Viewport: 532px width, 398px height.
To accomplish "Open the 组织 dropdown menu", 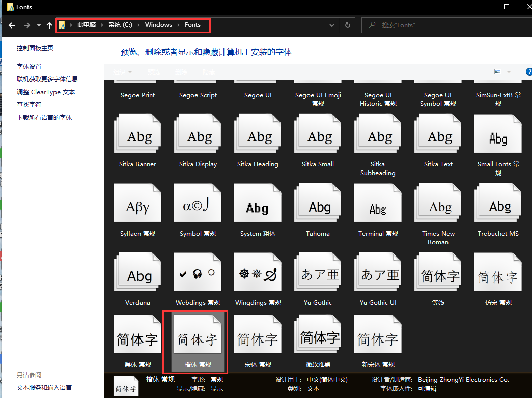I will click(123, 72).
